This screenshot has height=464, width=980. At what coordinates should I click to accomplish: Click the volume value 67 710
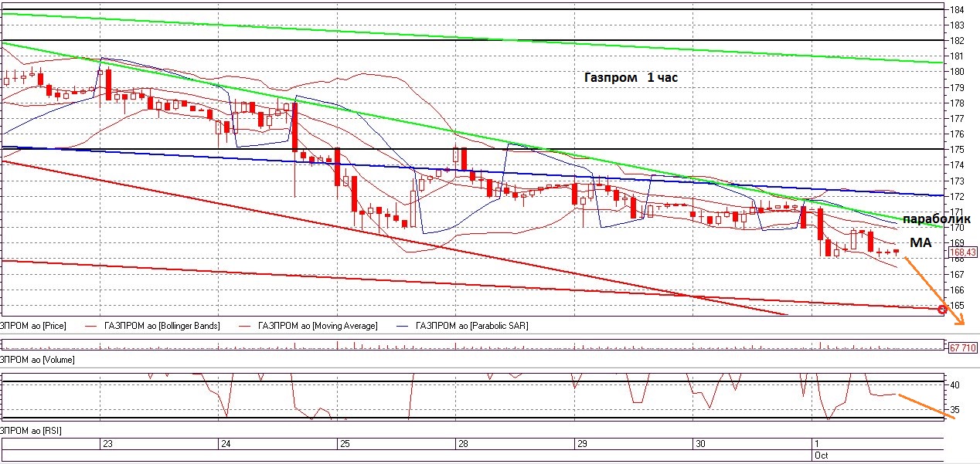click(963, 348)
